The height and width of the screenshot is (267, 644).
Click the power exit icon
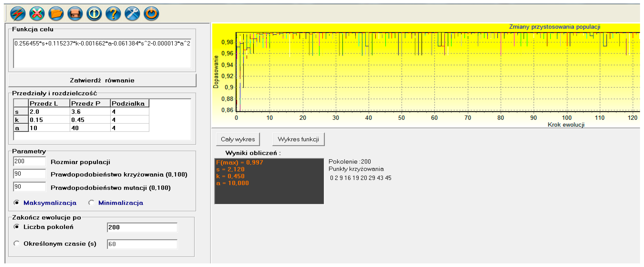pyautogui.click(x=151, y=13)
